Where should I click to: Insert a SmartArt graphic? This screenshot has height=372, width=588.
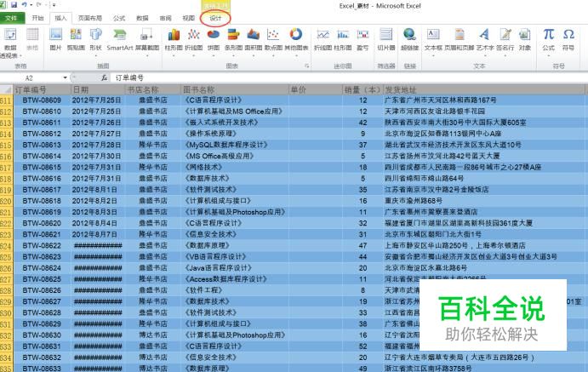click(120, 39)
